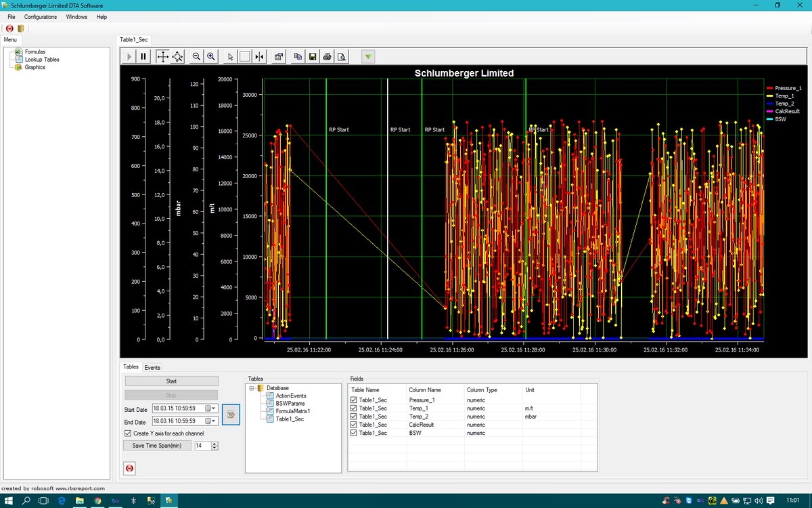Select the pointer cursor tool
This screenshot has height=508, width=812.
point(230,57)
